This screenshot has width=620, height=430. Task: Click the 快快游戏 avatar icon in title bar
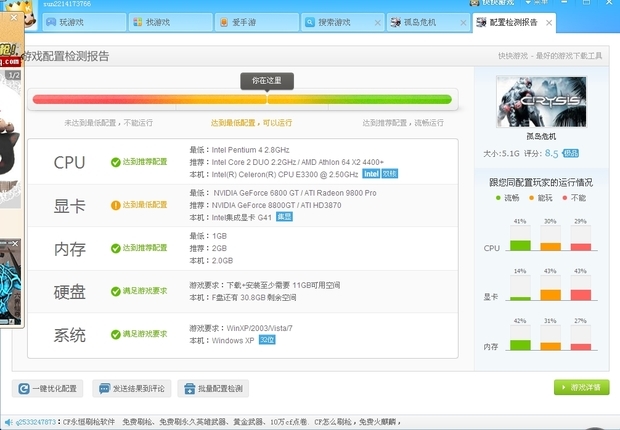point(474,3)
